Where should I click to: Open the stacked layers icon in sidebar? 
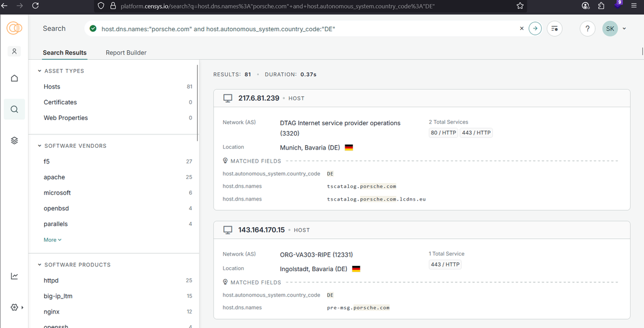15,140
